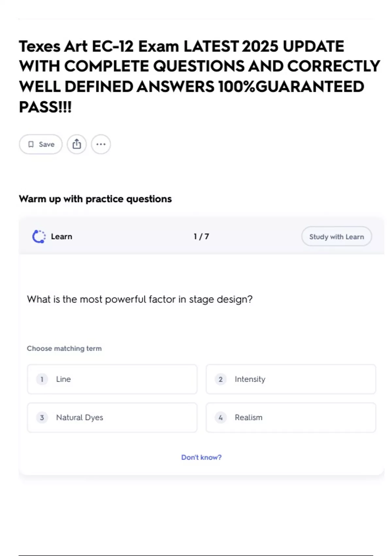The width and height of the screenshot is (392, 556).
Task: Click the Don't know? link
Action: 201,457
